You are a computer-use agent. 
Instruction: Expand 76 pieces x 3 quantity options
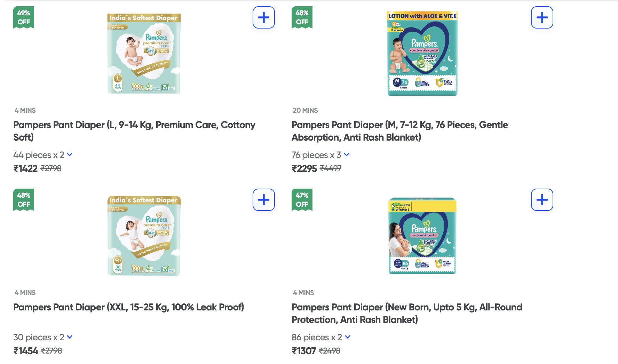click(347, 155)
